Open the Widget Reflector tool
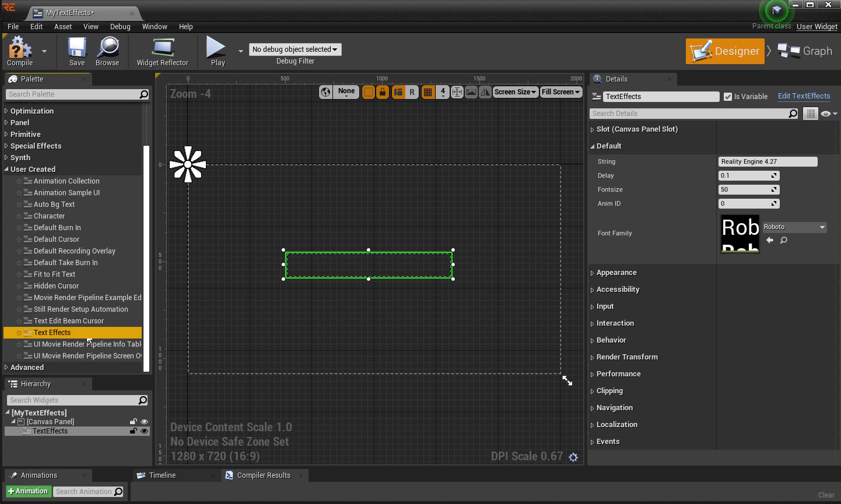841x504 pixels. (x=162, y=51)
